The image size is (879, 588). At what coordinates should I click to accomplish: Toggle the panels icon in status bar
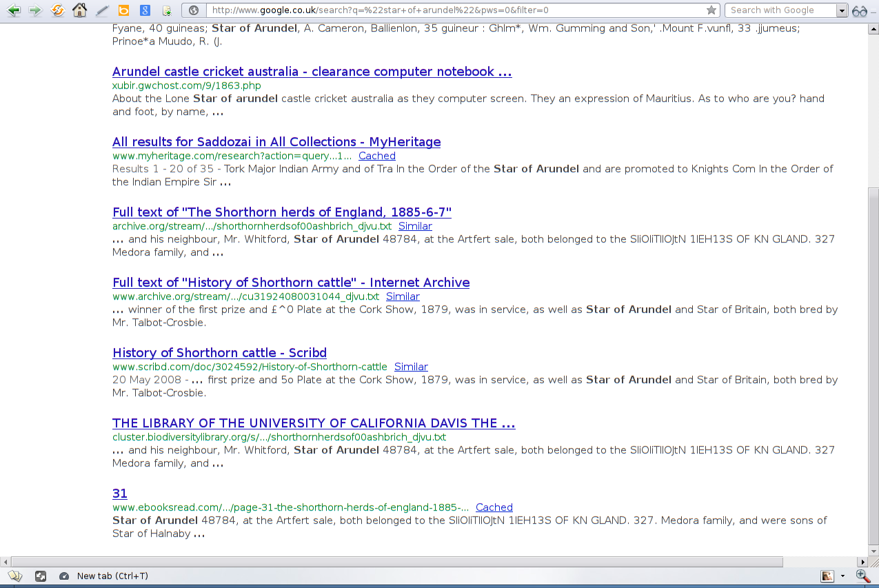click(14, 576)
